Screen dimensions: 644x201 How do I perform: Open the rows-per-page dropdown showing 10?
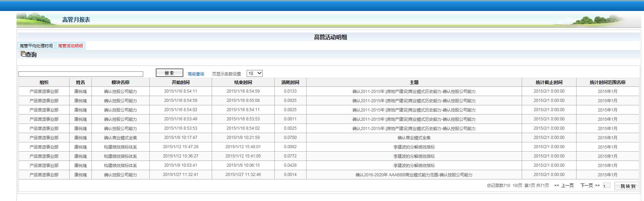255,73
